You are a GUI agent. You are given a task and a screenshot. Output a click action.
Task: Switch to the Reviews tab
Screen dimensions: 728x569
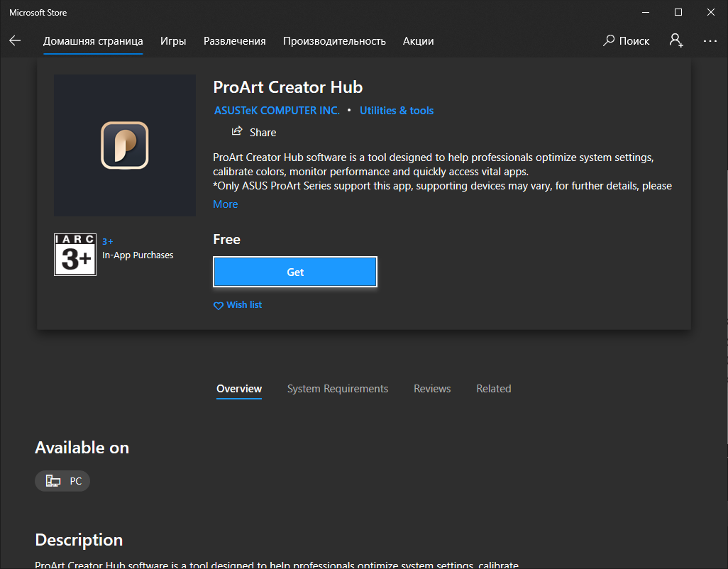click(x=432, y=388)
